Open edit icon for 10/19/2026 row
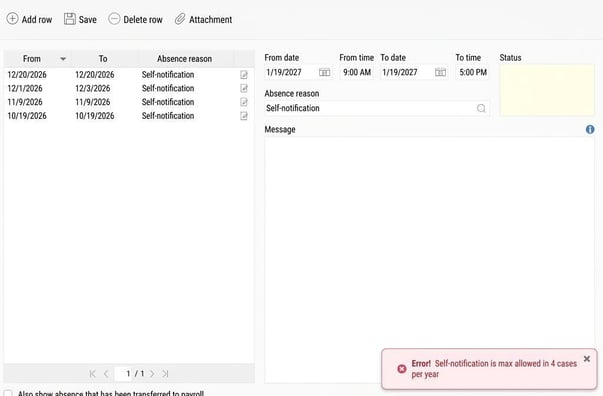The width and height of the screenshot is (603, 396). click(244, 116)
